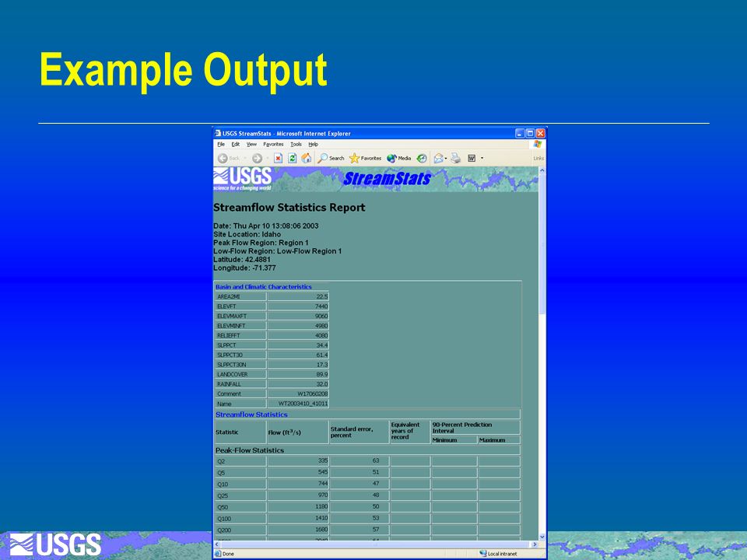
Task: Select the AREA2MI value 22.5
Action: coord(322,296)
